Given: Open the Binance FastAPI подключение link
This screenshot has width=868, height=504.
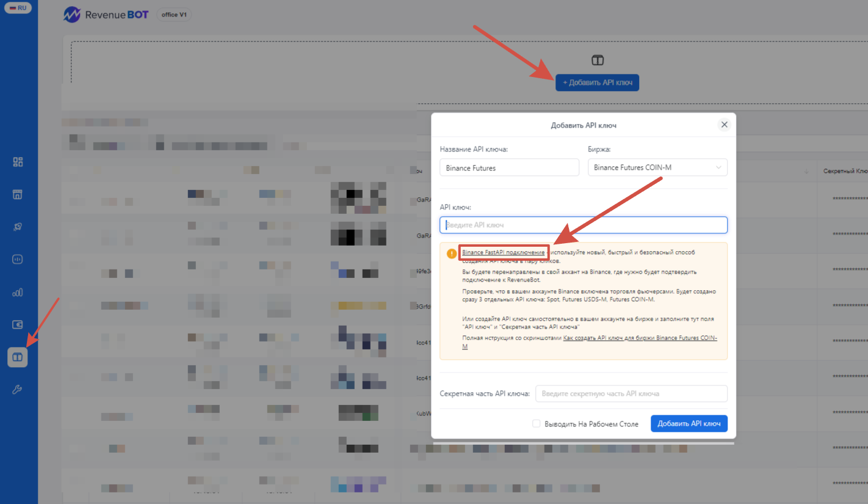Looking at the screenshot, I should pyautogui.click(x=504, y=252).
